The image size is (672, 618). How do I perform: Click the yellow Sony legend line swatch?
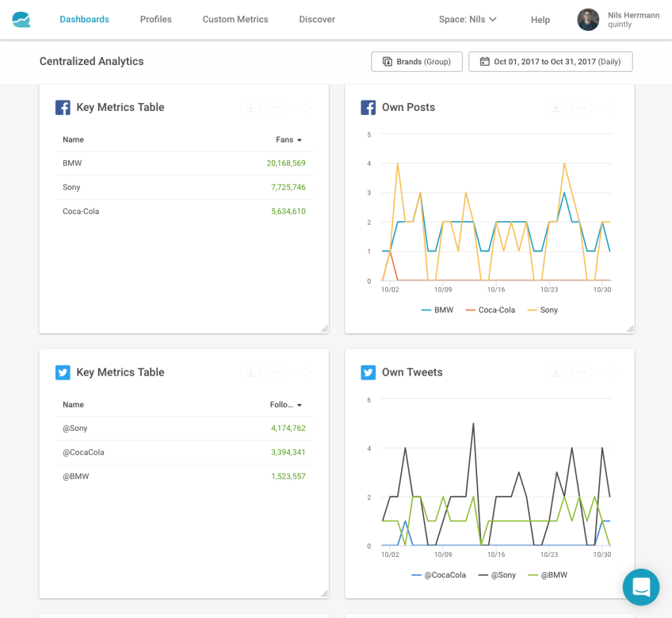532,310
